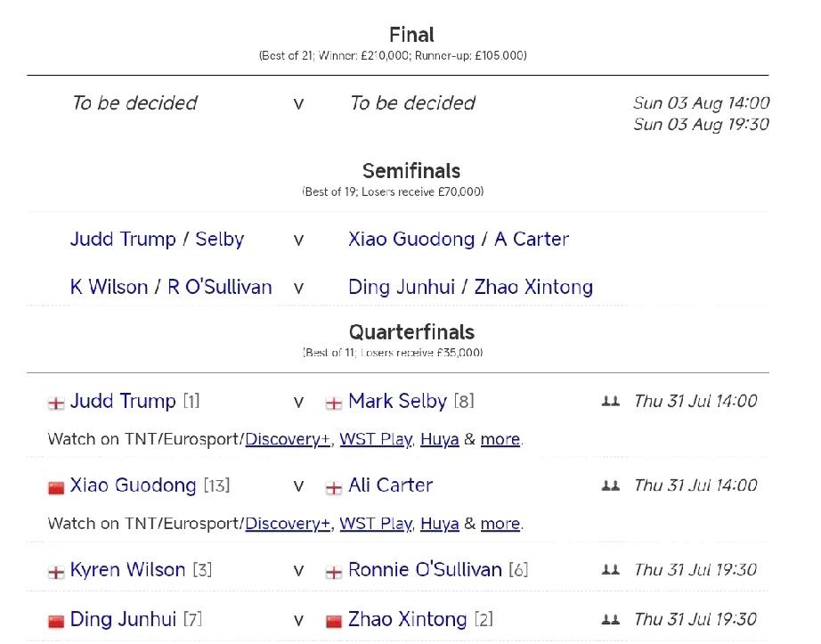
Task: Click England flag beside Ronnie O'Sullivan
Action: pos(334,572)
